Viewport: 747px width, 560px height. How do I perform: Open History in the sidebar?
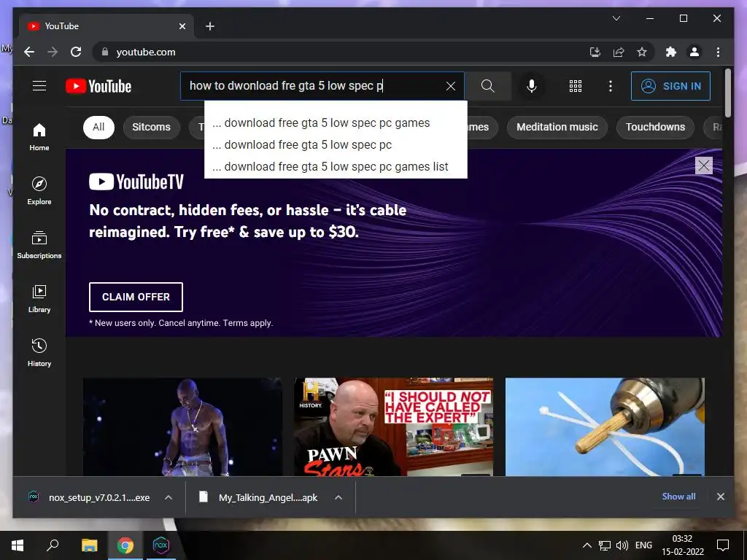pos(39,353)
